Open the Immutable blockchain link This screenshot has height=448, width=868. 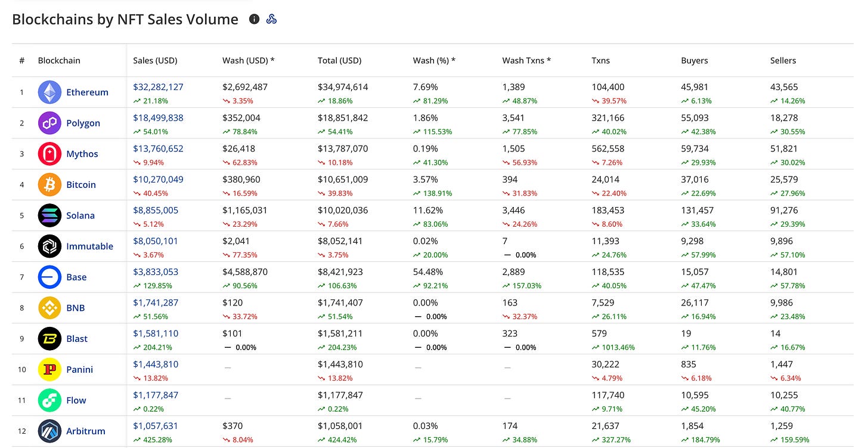point(89,246)
